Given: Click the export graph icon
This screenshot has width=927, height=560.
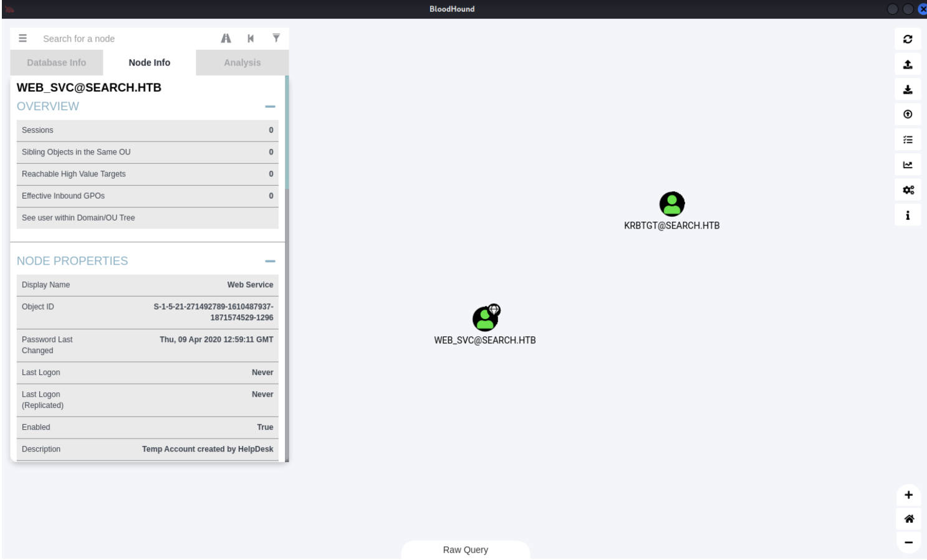Looking at the screenshot, I should (908, 64).
